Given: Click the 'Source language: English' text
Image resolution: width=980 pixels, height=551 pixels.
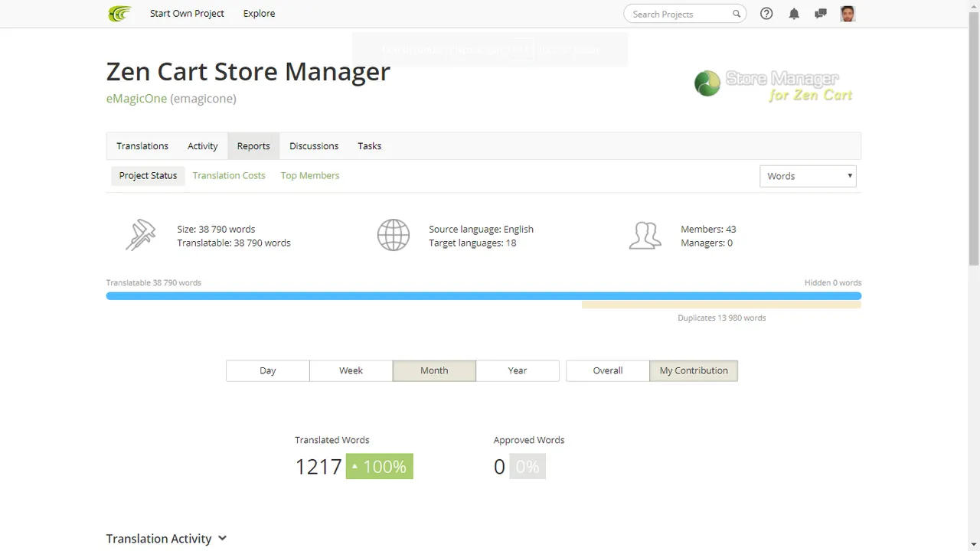Looking at the screenshot, I should coord(481,229).
